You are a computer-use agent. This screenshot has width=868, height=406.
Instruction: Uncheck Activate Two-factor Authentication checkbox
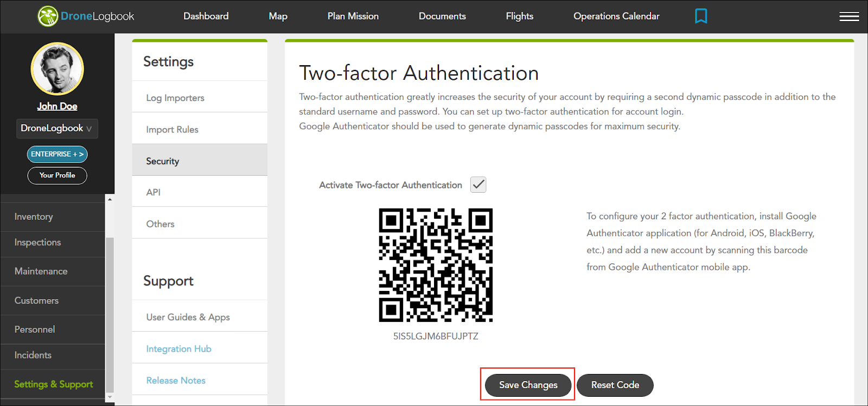click(478, 185)
